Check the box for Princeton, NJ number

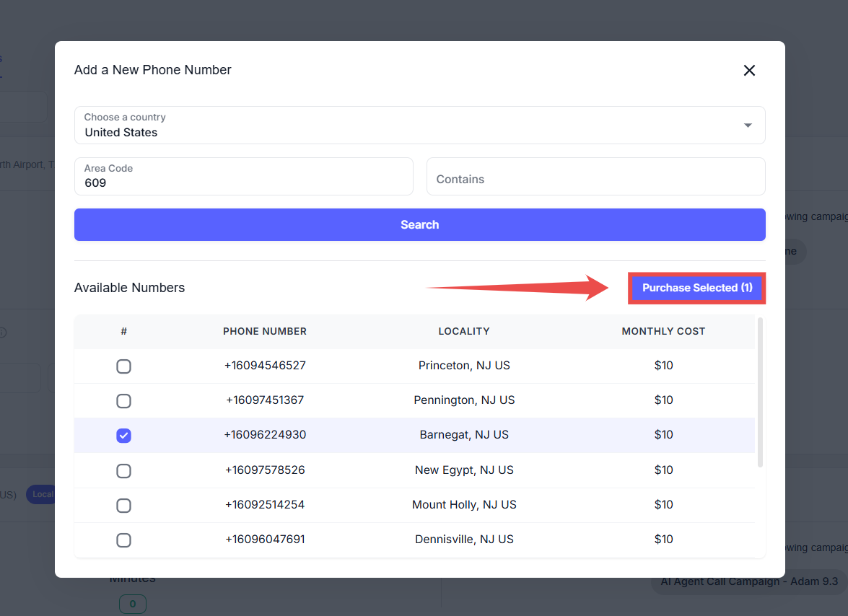124,366
